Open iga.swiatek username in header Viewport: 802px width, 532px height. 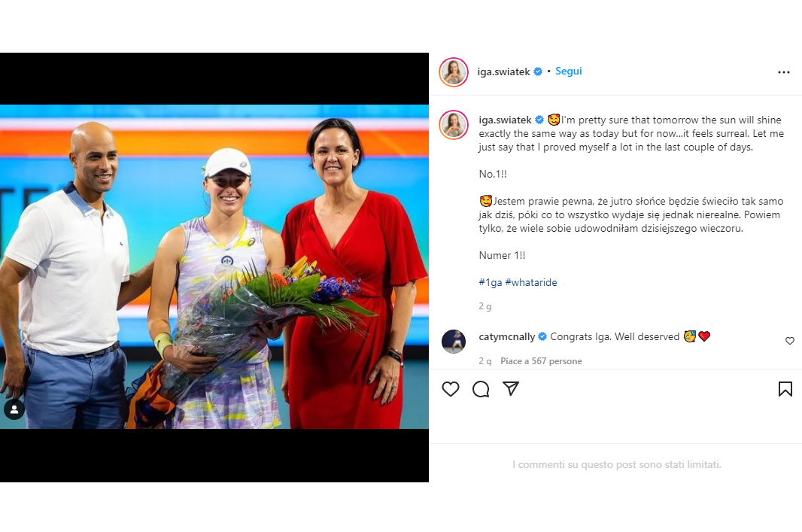tap(503, 71)
